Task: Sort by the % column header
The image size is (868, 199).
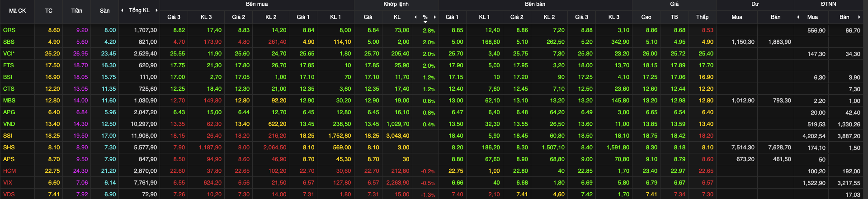Action: coord(425,17)
